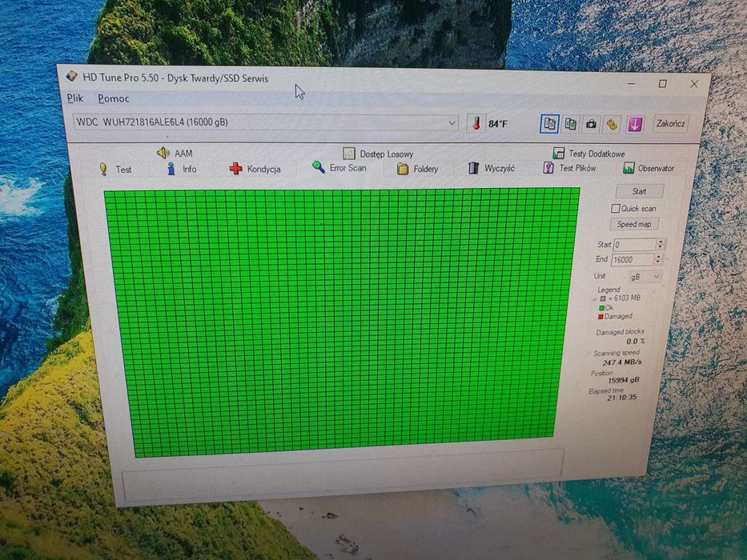Click the pink down-arrow minimize to tray icon
747x560 pixels.
[x=635, y=125]
